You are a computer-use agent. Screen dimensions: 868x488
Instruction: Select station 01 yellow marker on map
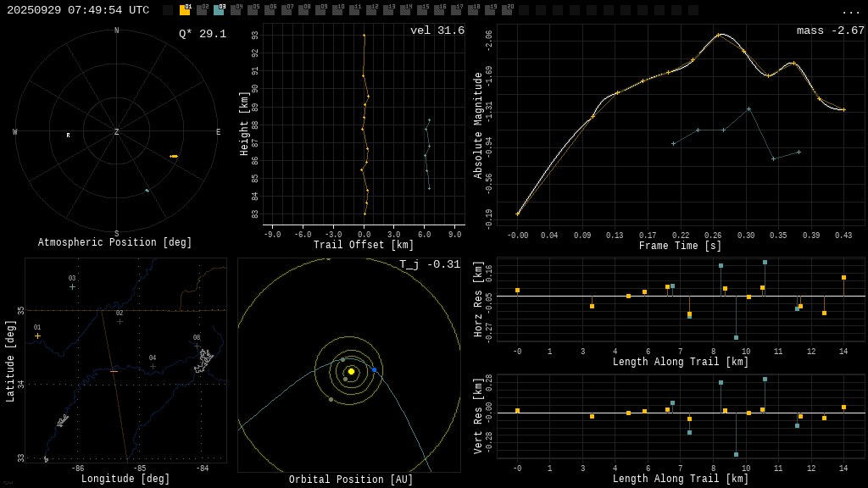(37, 335)
